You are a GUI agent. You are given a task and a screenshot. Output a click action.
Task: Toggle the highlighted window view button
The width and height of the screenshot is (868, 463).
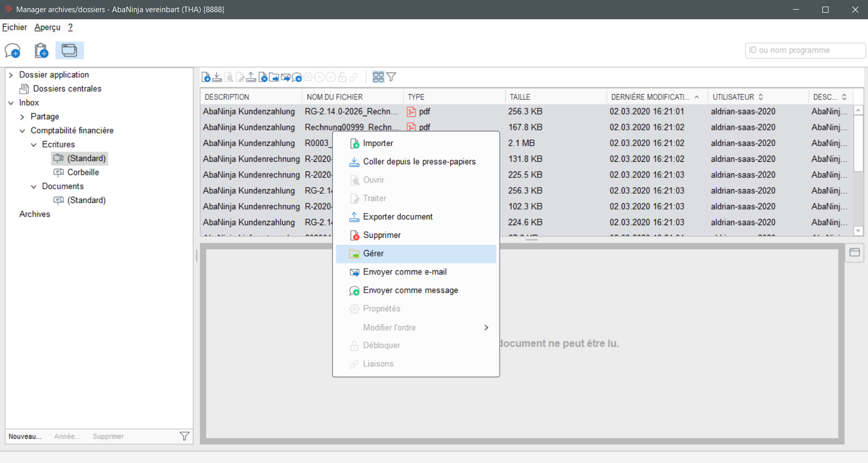pyautogui.click(x=69, y=51)
